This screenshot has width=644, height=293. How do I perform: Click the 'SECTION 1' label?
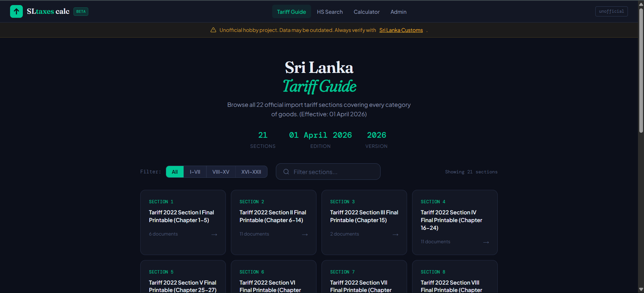coord(161,202)
